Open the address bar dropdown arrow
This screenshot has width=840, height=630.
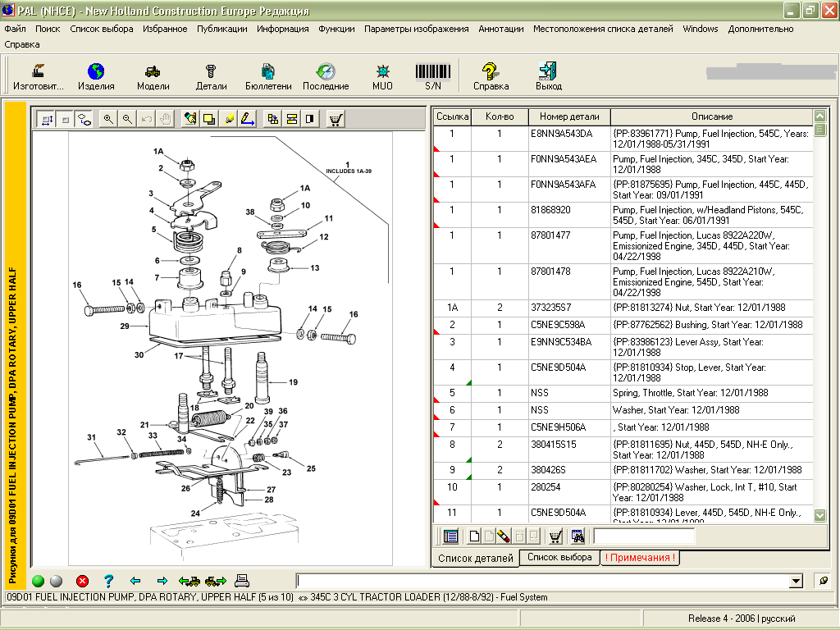[796, 582]
